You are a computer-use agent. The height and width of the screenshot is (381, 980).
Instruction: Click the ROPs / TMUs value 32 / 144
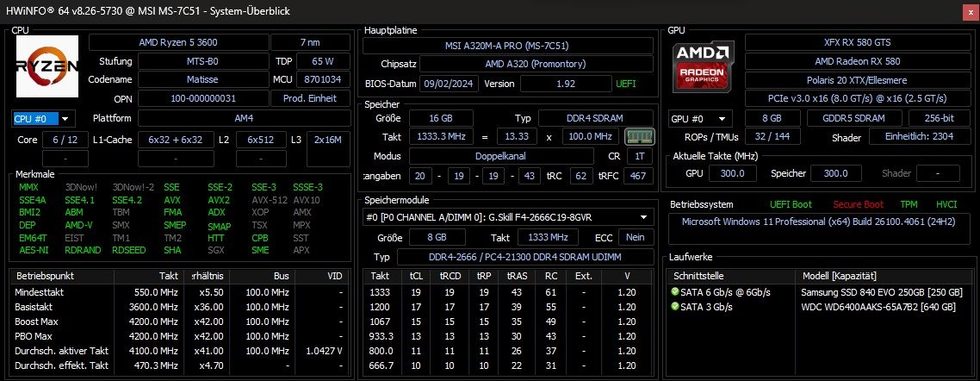773,137
